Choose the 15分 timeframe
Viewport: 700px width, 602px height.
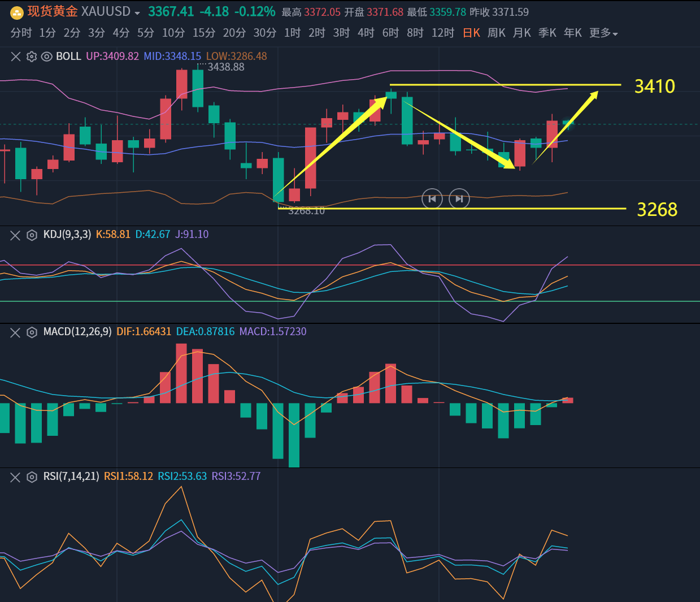203,33
